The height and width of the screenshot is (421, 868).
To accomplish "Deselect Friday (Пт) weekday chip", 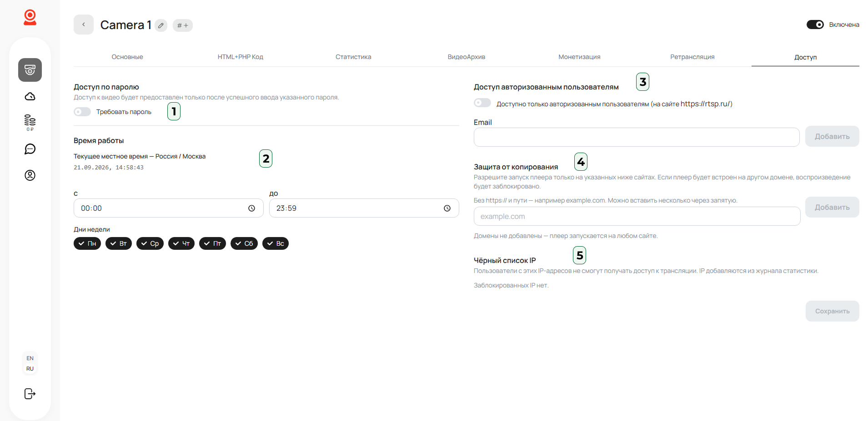I will click(212, 243).
